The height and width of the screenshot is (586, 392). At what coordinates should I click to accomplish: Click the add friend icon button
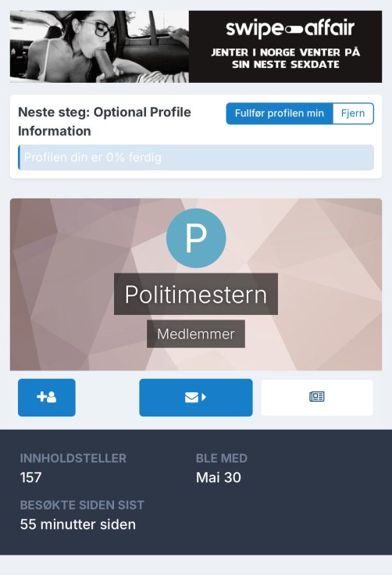click(x=47, y=397)
